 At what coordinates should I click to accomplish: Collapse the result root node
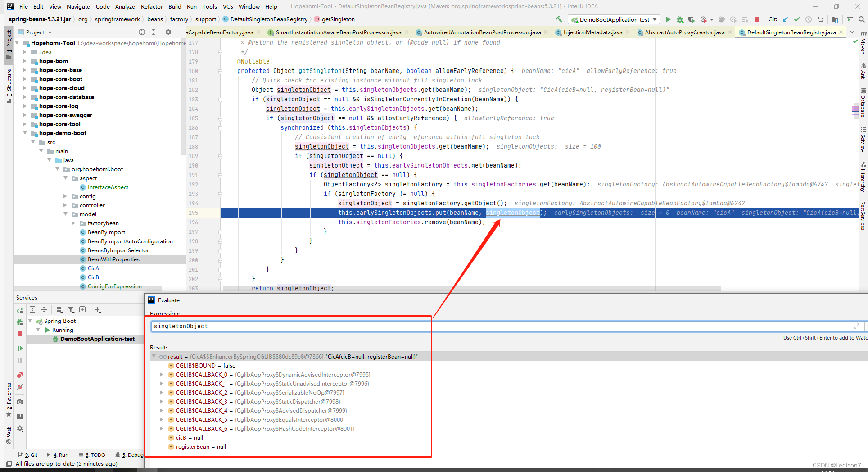tap(154, 356)
